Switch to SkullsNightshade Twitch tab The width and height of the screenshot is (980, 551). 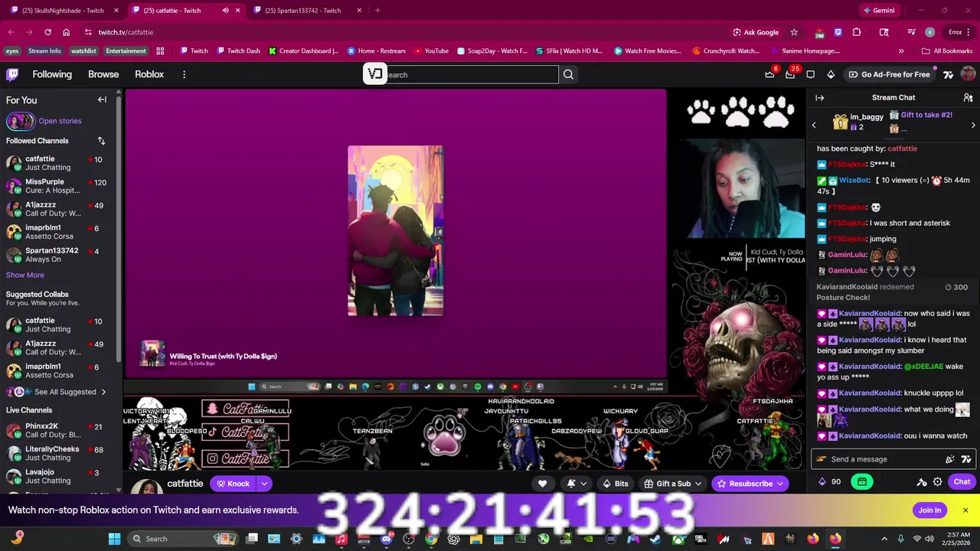click(64, 11)
